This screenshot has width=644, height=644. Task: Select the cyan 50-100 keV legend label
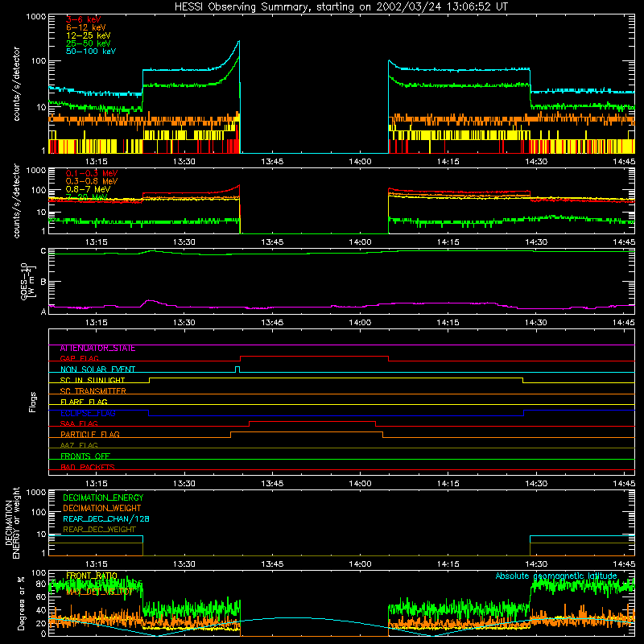[91, 52]
